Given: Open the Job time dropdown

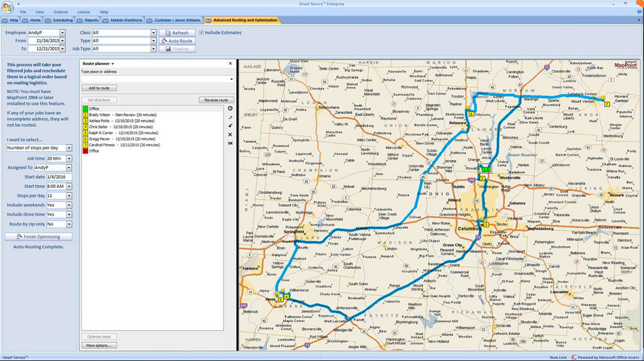Looking at the screenshot, I should [x=69, y=158].
